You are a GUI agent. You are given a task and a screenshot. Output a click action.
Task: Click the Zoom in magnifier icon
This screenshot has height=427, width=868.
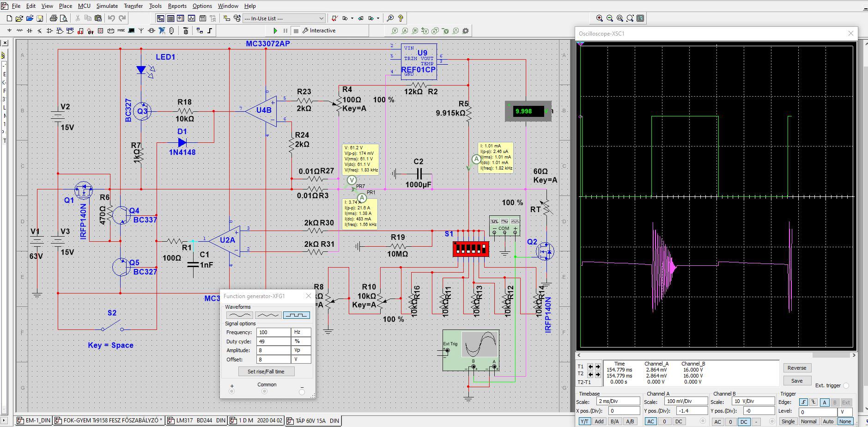coord(600,18)
